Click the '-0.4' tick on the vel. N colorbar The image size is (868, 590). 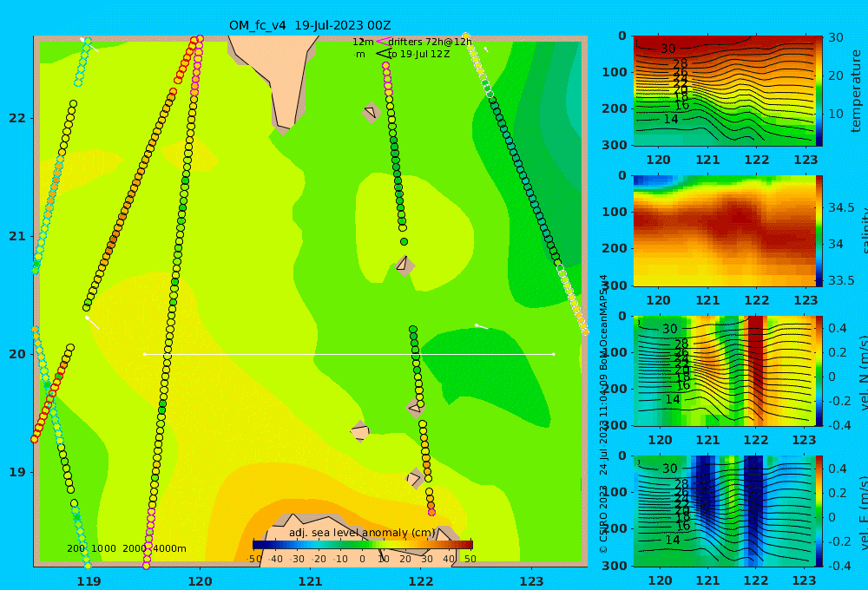pos(840,425)
